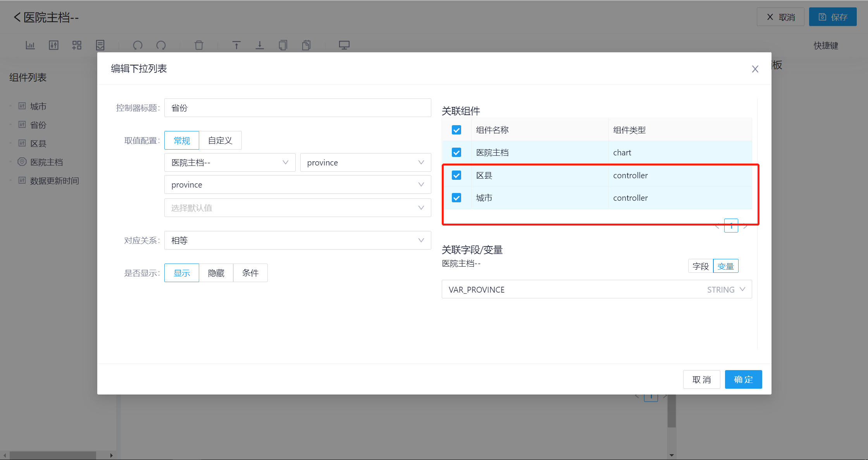Expand the 相等 relationship dropdown
This screenshot has height=460, width=868.
point(298,240)
